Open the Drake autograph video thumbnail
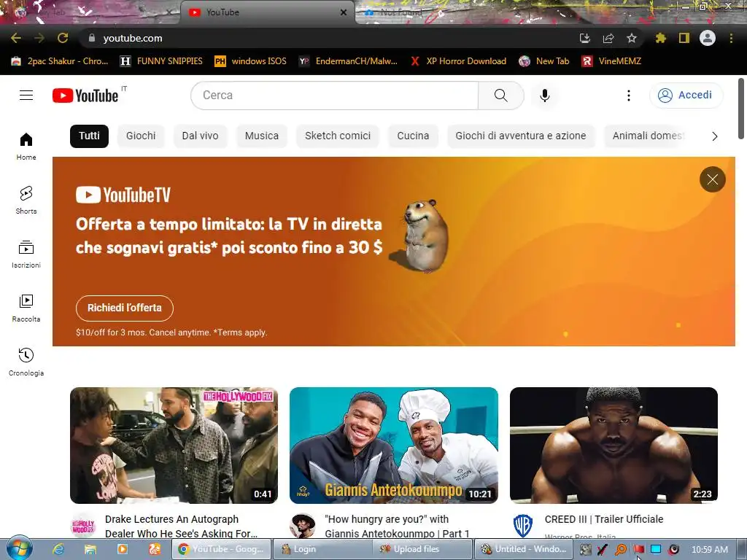Viewport: 747px width, 560px height. (x=174, y=446)
